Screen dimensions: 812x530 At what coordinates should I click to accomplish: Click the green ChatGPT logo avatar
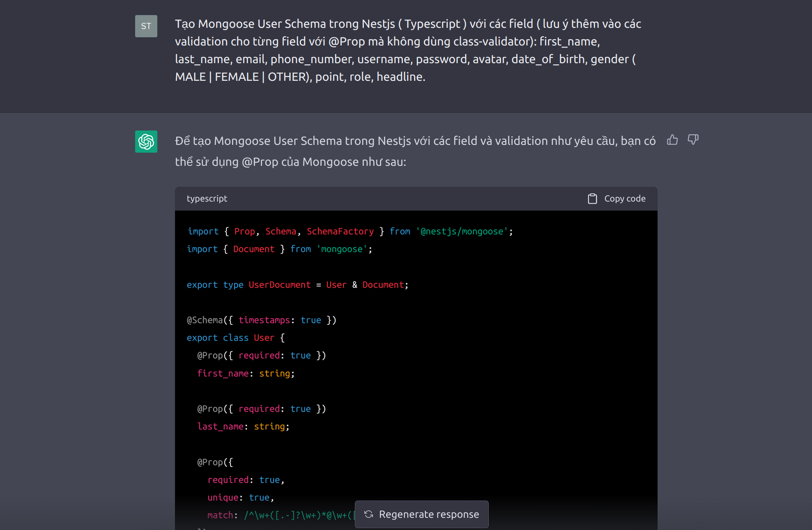click(146, 142)
